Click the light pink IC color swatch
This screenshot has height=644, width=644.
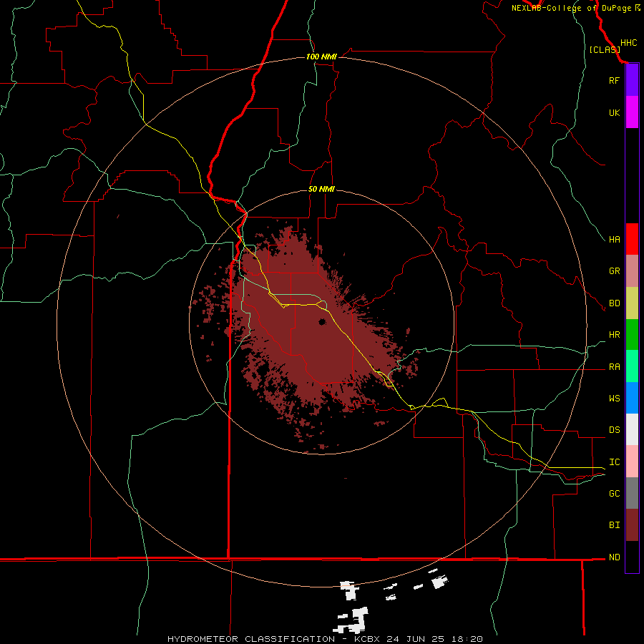click(632, 462)
